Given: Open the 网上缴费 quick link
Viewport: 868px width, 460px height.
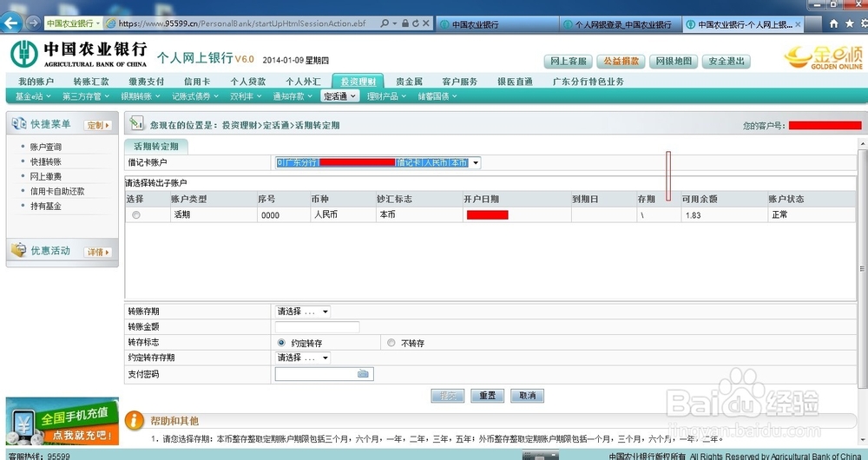Looking at the screenshot, I should point(46,176).
